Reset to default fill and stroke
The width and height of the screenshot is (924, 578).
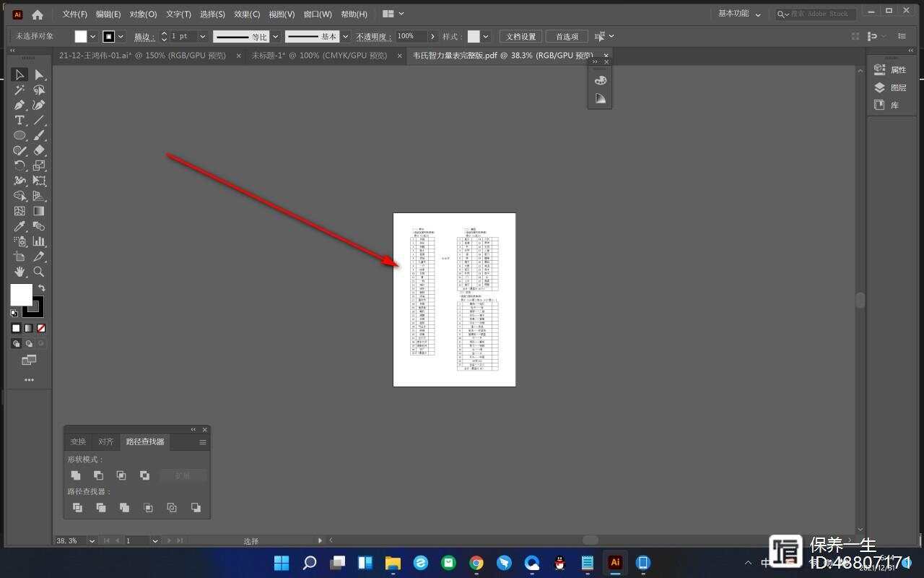click(14, 314)
